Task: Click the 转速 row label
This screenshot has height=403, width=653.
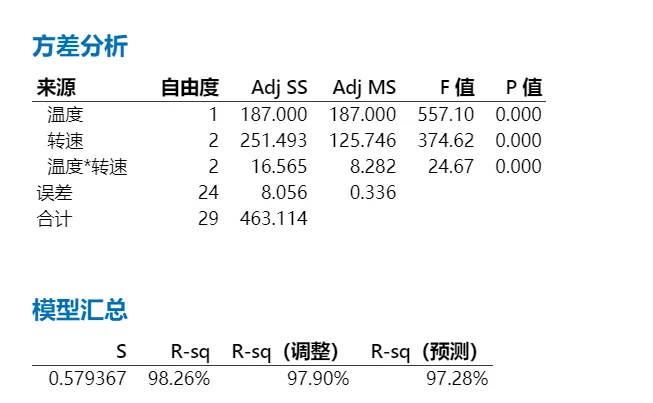Action: (x=65, y=141)
